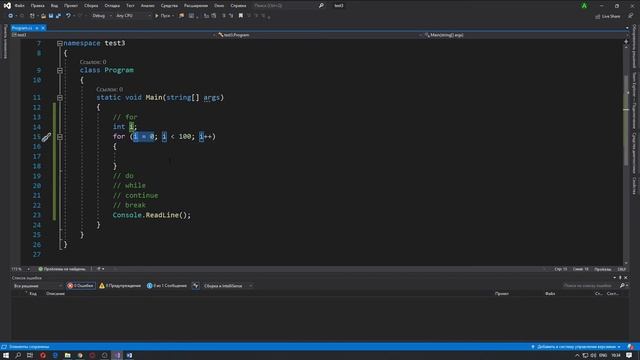Open the Main(string[] args) member dropdown

524,35
